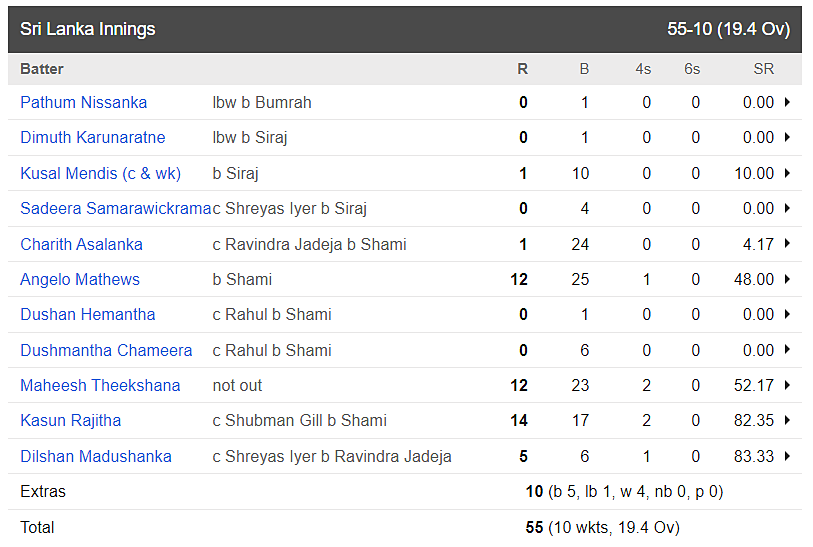
Task: Click the SR column header
Action: [x=763, y=69]
